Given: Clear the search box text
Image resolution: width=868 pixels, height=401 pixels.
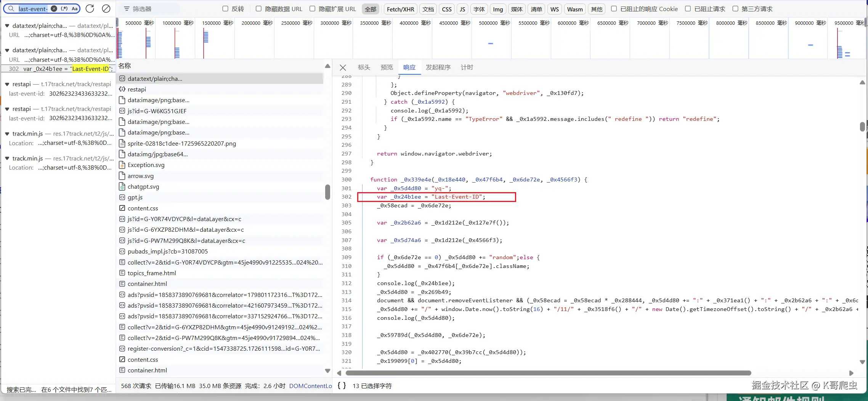Looking at the screenshot, I should (54, 8).
